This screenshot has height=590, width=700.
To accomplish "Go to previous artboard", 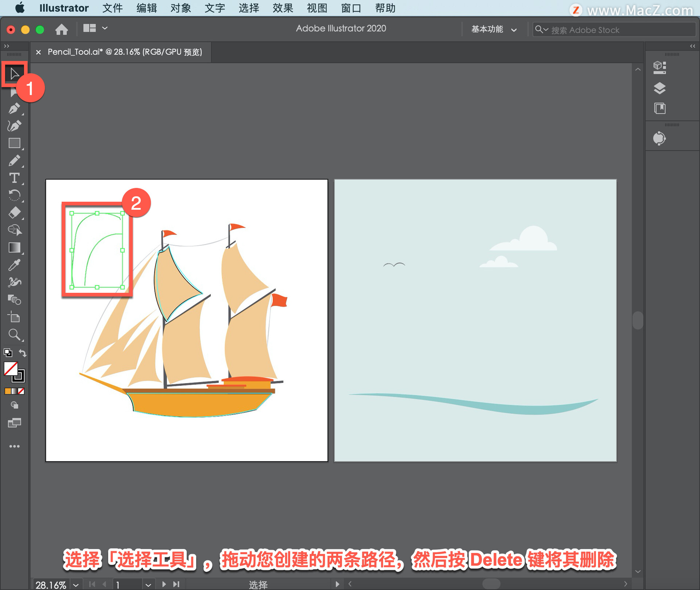I will tap(104, 584).
